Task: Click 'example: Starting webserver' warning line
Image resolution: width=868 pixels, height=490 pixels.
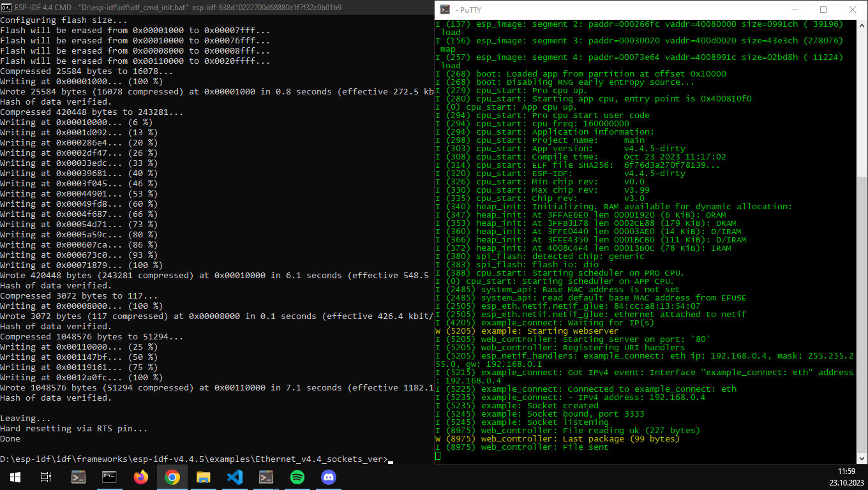Action: (x=527, y=331)
